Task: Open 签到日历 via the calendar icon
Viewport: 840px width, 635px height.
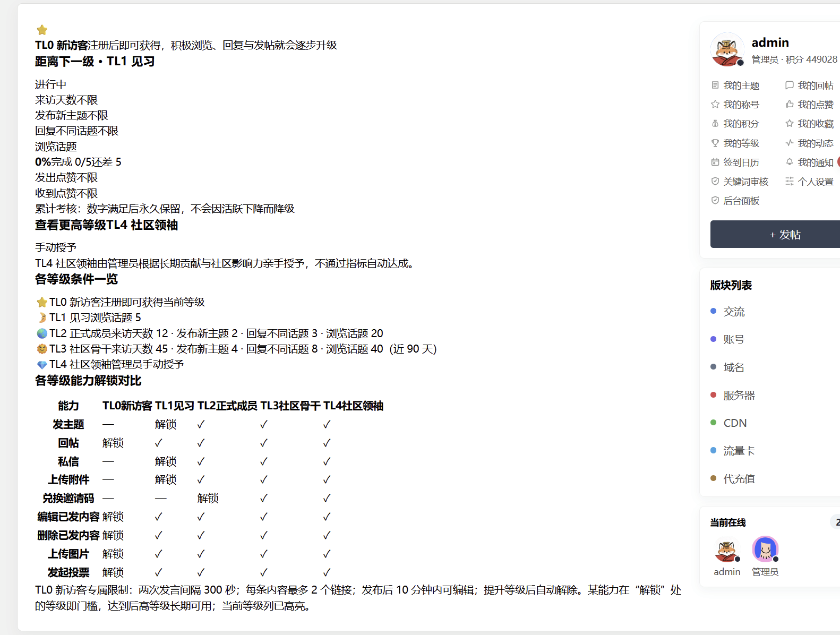Action: pyautogui.click(x=715, y=162)
